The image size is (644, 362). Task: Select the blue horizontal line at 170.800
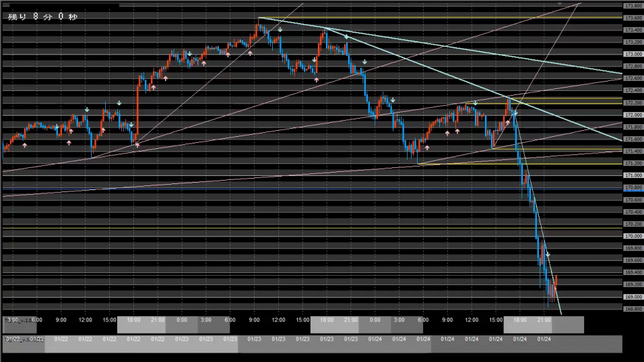tap(312, 189)
